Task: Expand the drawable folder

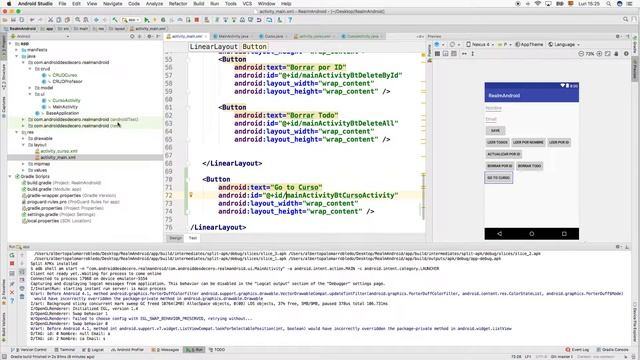Action: 23,138
